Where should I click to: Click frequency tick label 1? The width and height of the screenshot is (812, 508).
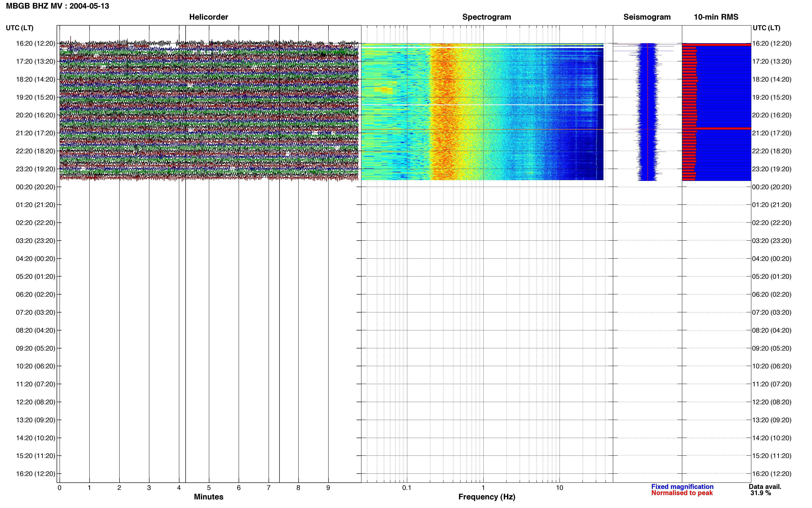click(483, 487)
